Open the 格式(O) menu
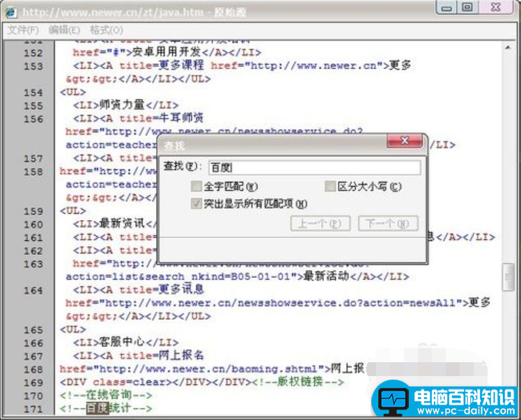This screenshot has height=420, width=521. point(107,30)
